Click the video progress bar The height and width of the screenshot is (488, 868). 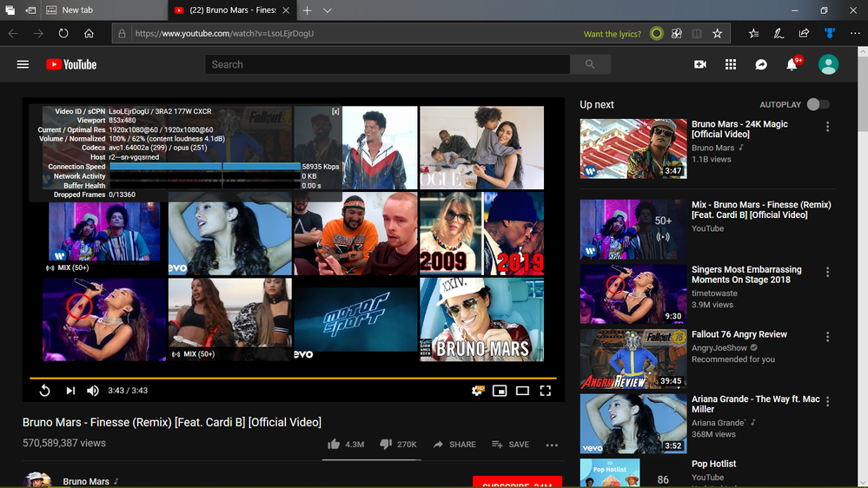293,378
